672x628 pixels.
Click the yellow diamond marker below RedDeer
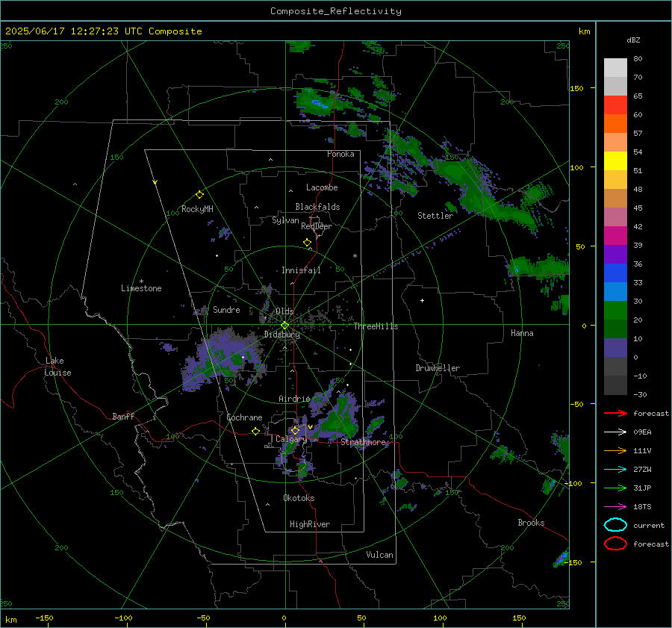pos(307,243)
